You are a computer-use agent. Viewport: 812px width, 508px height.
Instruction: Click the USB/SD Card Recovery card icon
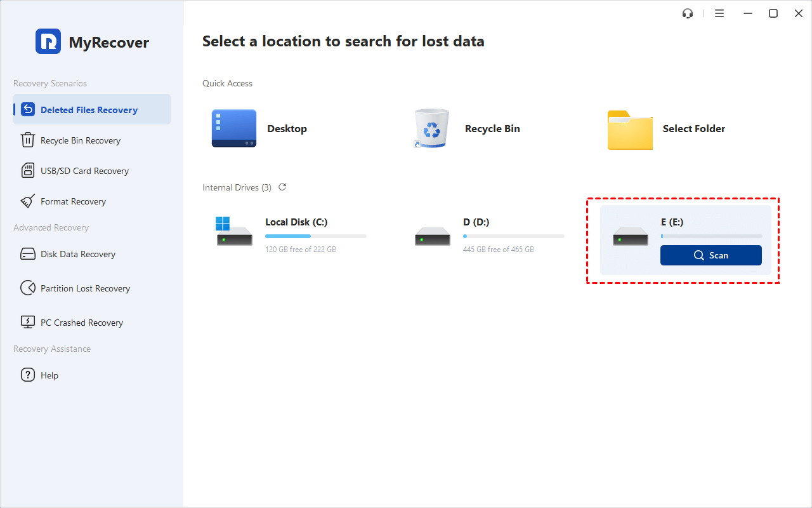pyautogui.click(x=28, y=171)
